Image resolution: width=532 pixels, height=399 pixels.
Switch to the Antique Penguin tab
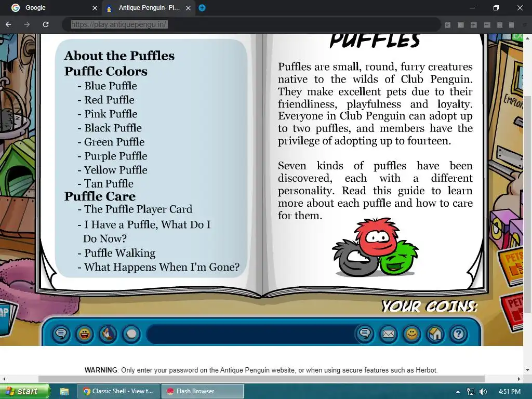(149, 8)
